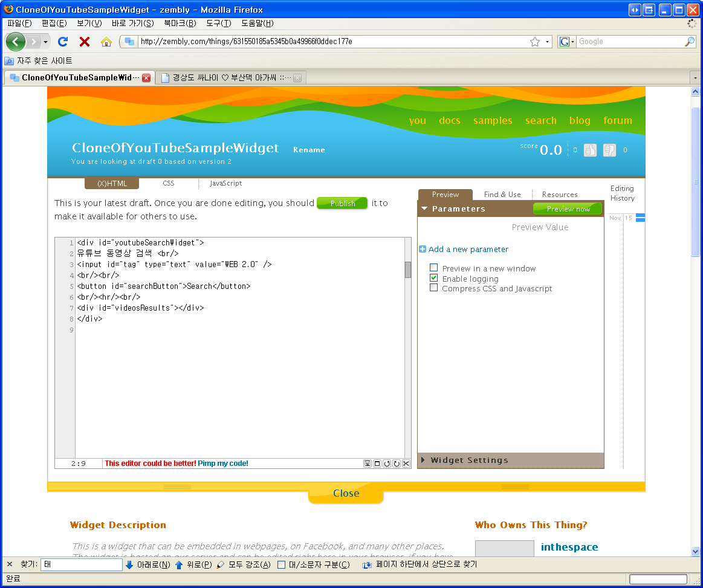Image resolution: width=703 pixels, height=588 pixels.
Task: Open the 북마크(B) menu
Action: [180, 24]
